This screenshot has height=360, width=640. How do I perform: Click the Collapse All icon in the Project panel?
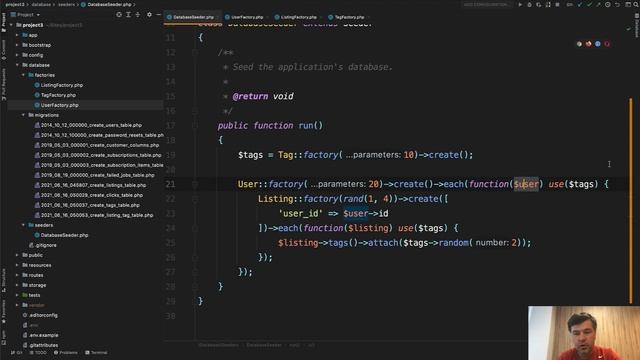[x=138, y=15]
